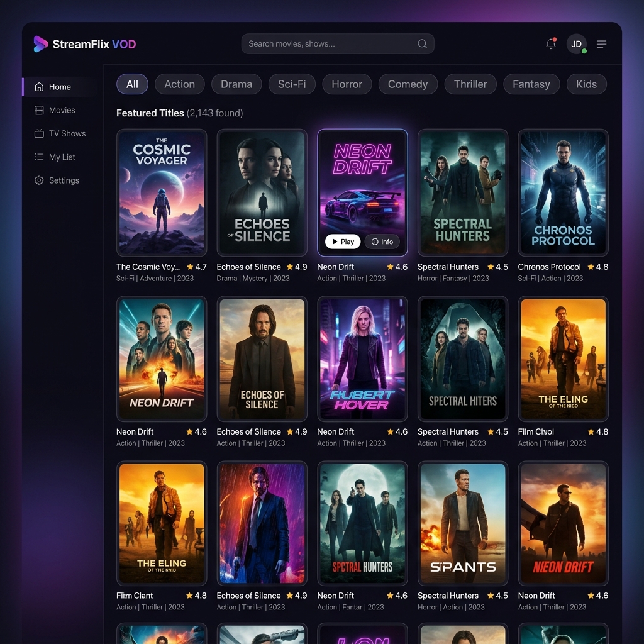Click the Featured Titles heading

[x=150, y=113]
